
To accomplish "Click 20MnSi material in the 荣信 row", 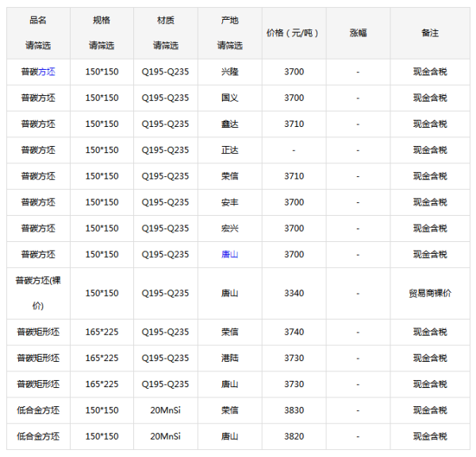I will click(166, 410).
